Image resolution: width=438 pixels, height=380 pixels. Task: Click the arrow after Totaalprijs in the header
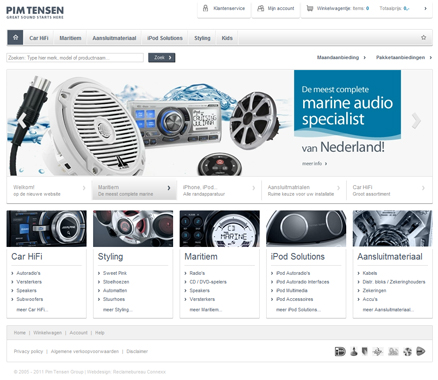(425, 8)
